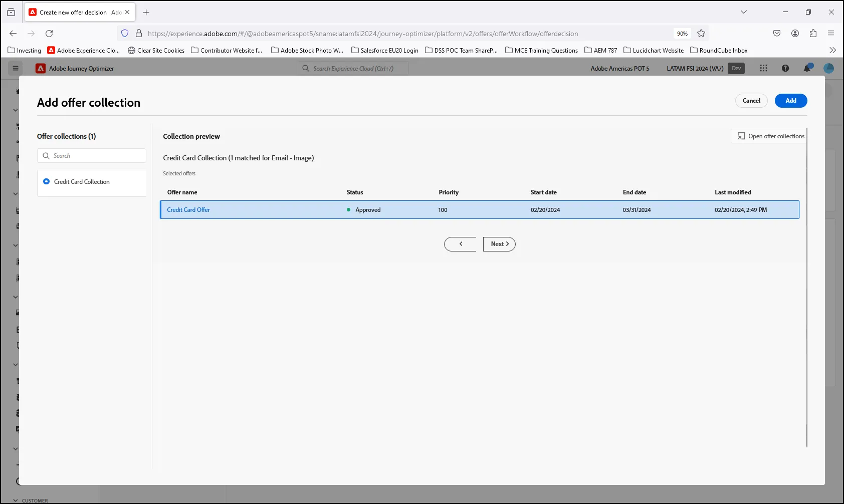This screenshot has height=504, width=844.
Task: Sort by Offer name column header
Action: [182, 192]
